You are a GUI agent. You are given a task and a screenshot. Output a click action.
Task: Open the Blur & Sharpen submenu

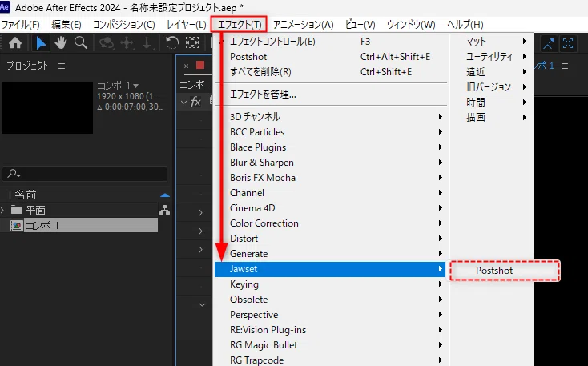click(x=331, y=163)
